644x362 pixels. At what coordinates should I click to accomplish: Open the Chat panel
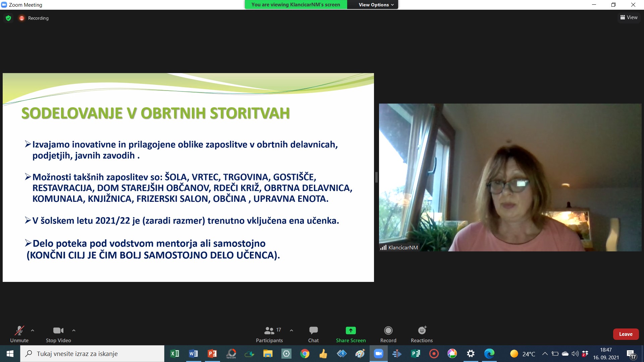click(x=313, y=334)
